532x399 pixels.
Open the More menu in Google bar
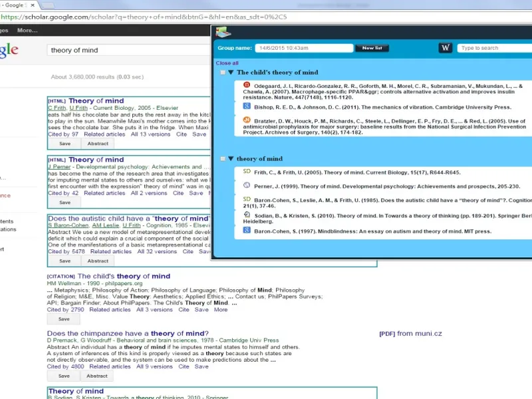[27, 30]
